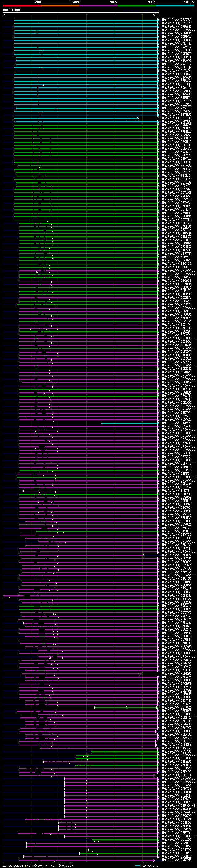
Task: Select the UniRef100_C5XE07 label
Action: 177,111
